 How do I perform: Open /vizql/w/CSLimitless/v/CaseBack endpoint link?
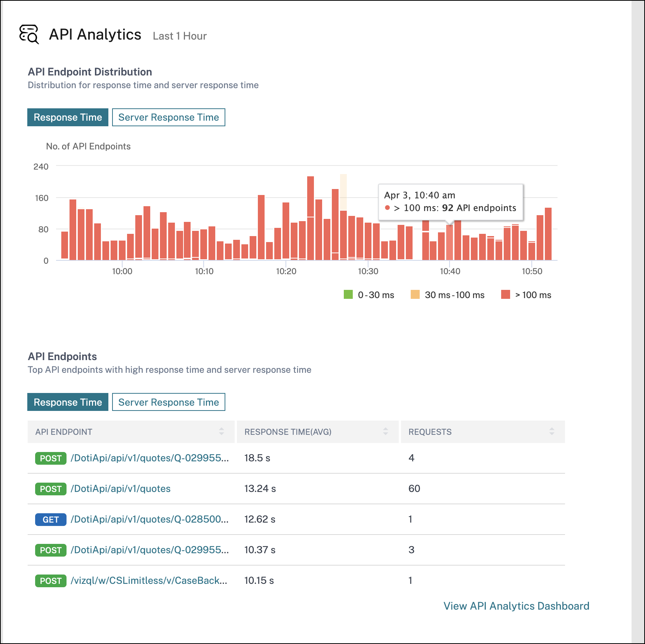149,580
